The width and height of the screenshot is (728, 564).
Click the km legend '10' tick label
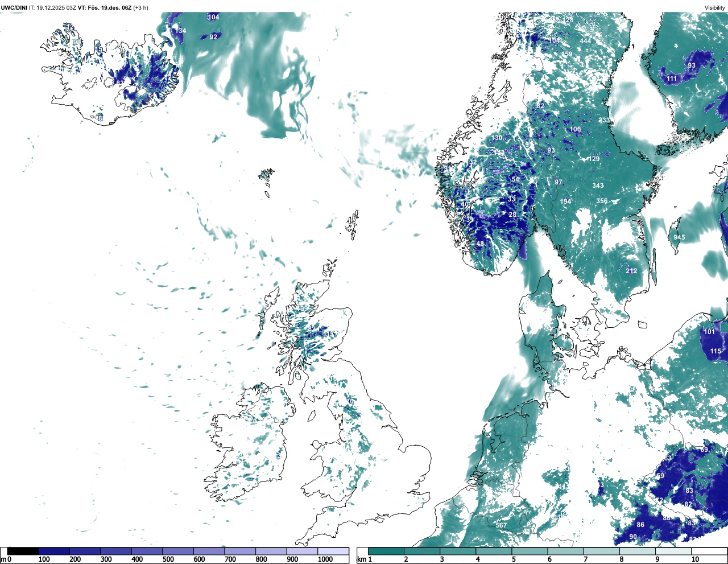tap(695, 560)
